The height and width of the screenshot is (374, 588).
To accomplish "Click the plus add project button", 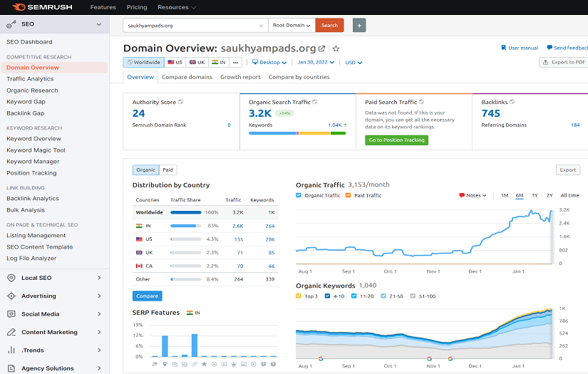I will tap(359, 26).
